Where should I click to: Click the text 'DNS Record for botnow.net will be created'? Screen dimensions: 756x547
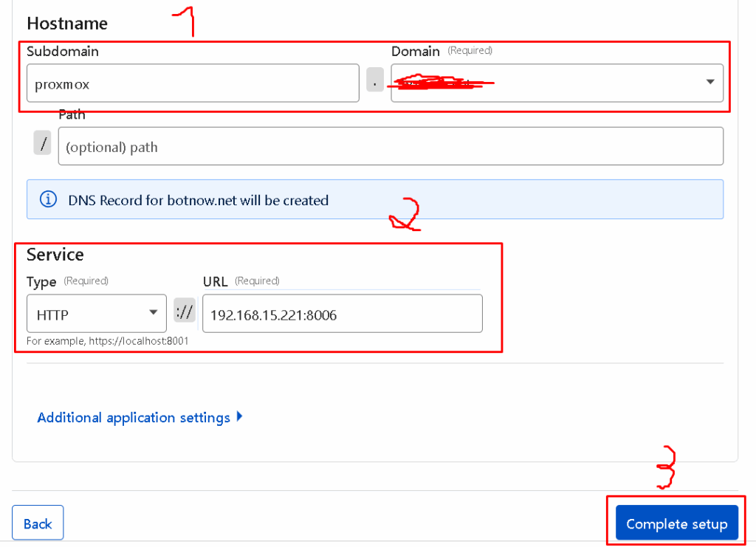coord(198,200)
